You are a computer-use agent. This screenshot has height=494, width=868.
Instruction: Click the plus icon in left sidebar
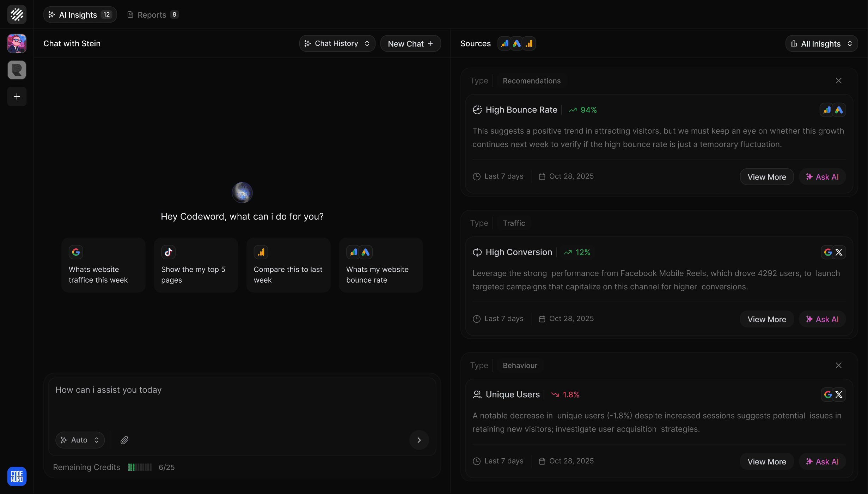point(17,96)
